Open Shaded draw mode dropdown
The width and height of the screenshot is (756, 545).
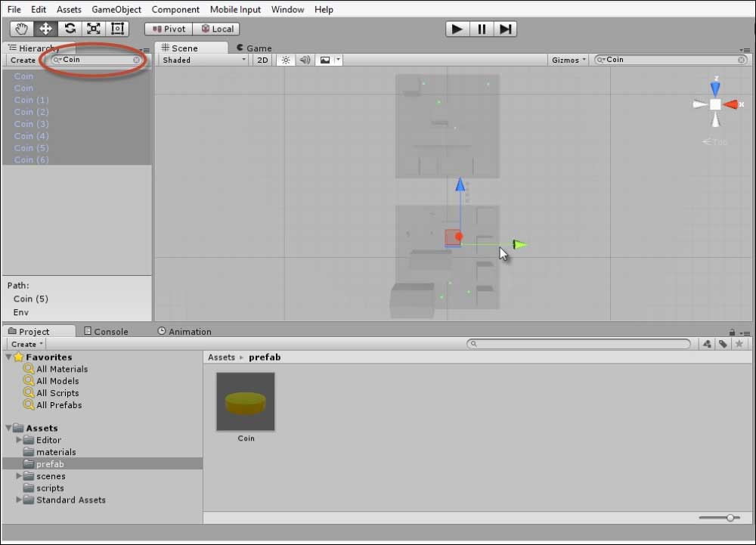[203, 60]
